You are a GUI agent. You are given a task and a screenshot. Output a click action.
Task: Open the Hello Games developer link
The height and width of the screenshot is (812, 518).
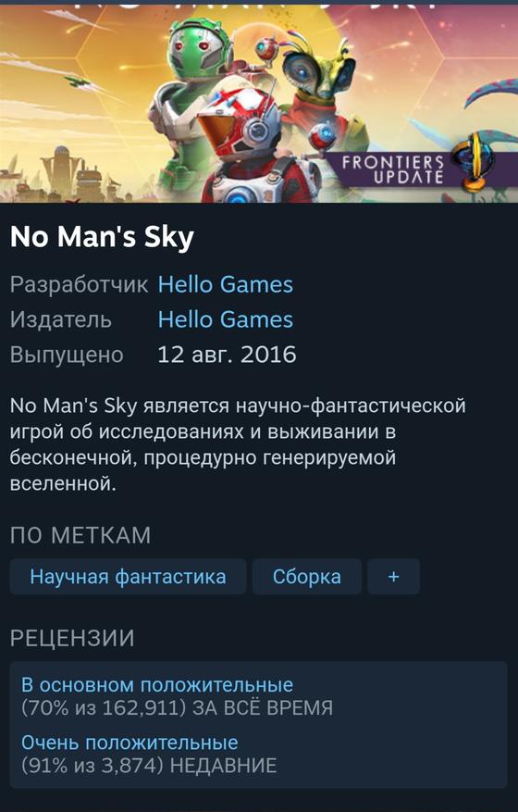[225, 285]
